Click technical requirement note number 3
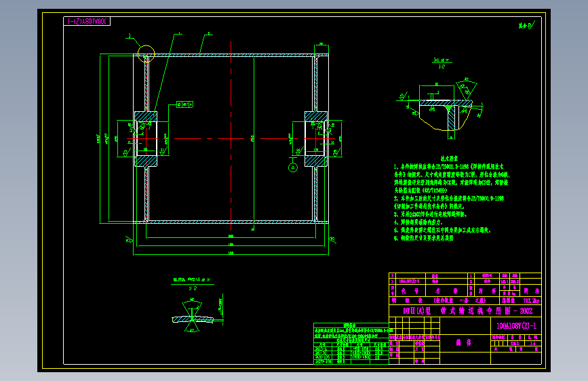This screenshot has width=588, height=381. tap(430, 214)
